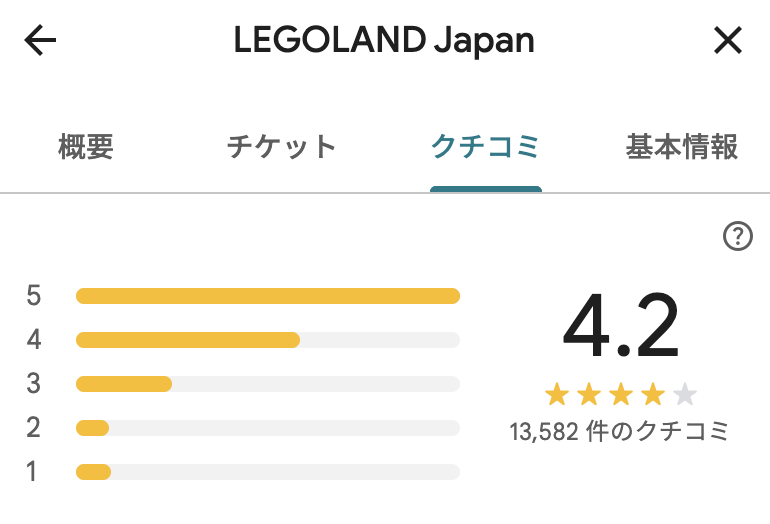Image resolution: width=770 pixels, height=524 pixels.
Task: Click the back arrow icon
Action: pyautogui.click(x=41, y=41)
